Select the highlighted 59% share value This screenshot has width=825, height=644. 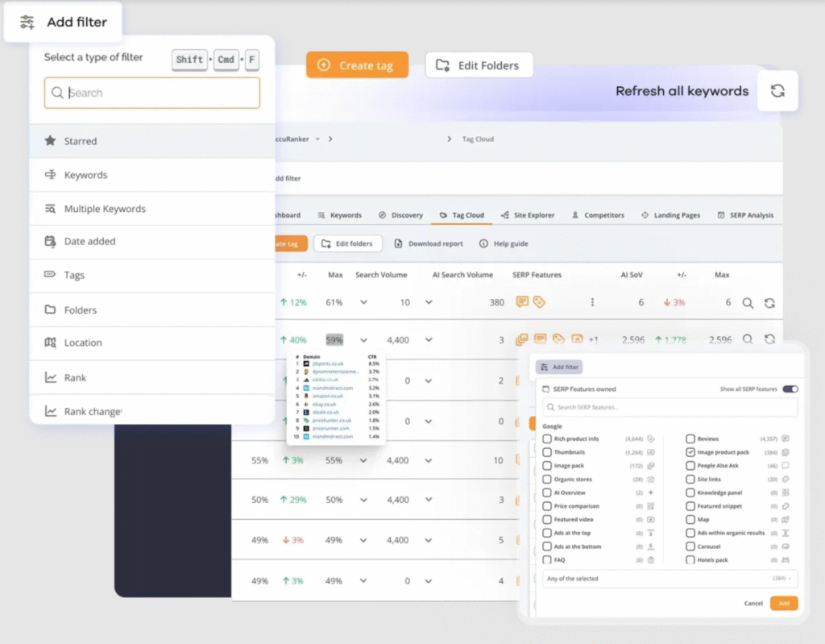click(x=334, y=339)
